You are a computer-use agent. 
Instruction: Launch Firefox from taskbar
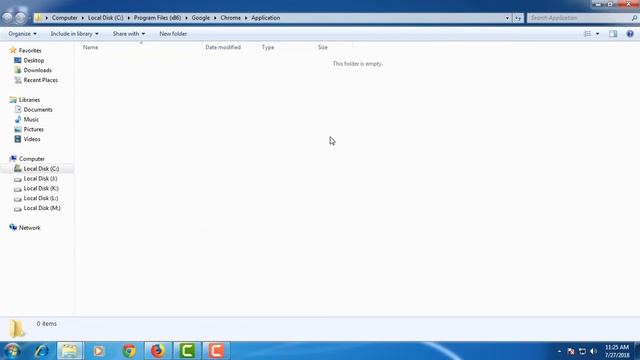pos(158,351)
